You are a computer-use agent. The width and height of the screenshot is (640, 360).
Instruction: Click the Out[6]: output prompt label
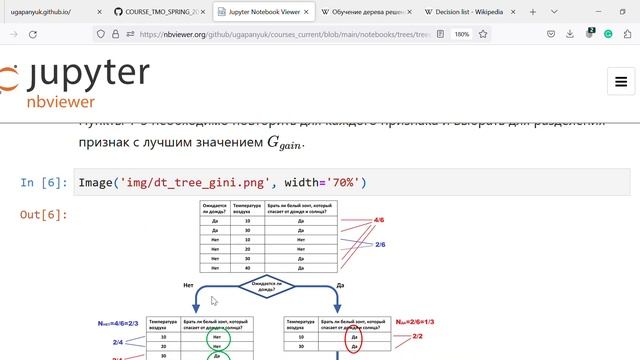point(44,215)
